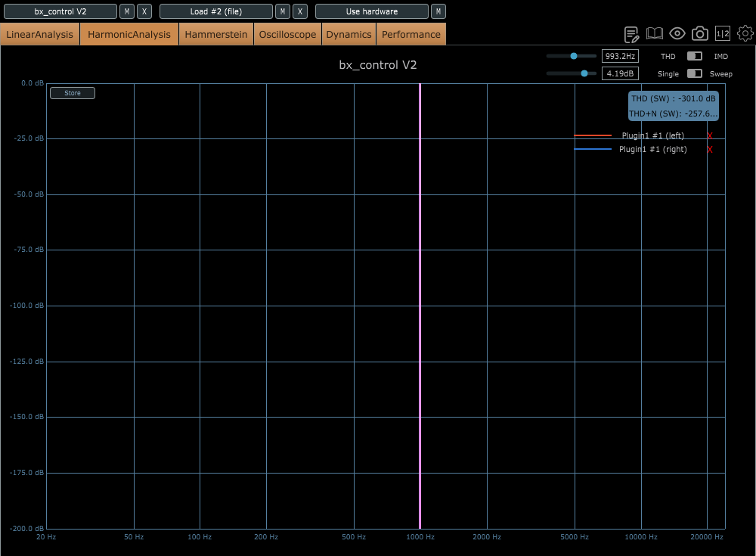Click the IMD label
756x556 pixels.
(x=720, y=57)
